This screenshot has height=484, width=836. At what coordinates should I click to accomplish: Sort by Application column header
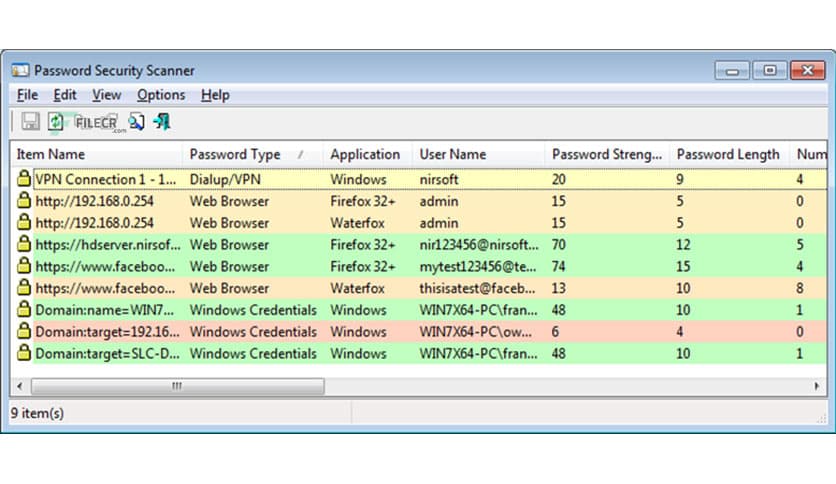(x=368, y=155)
